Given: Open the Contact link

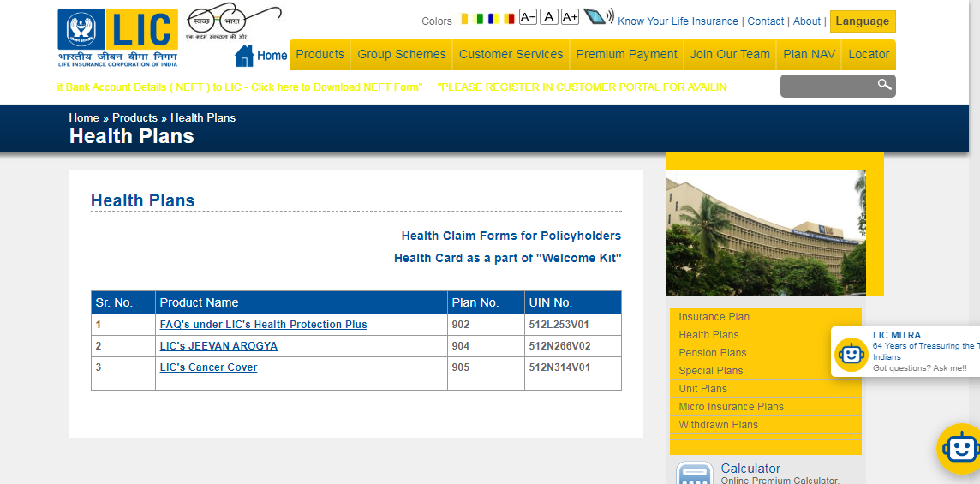Looking at the screenshot, I should tap(766, 21).
